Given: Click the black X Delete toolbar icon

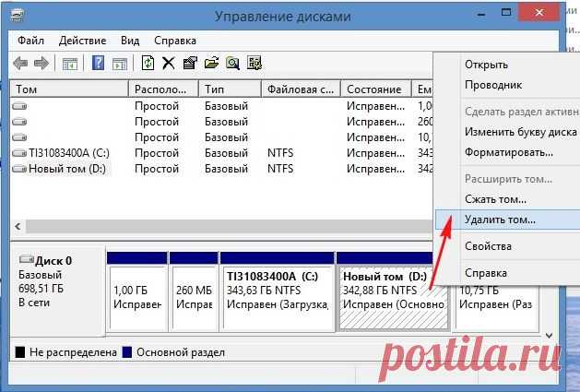Looking at the screenshot, I should 169,64.
